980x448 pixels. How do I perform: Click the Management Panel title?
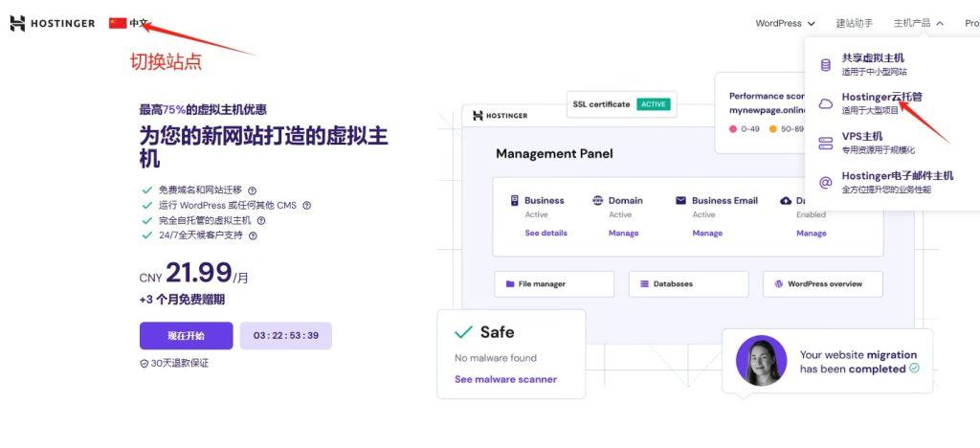[554, 154]
